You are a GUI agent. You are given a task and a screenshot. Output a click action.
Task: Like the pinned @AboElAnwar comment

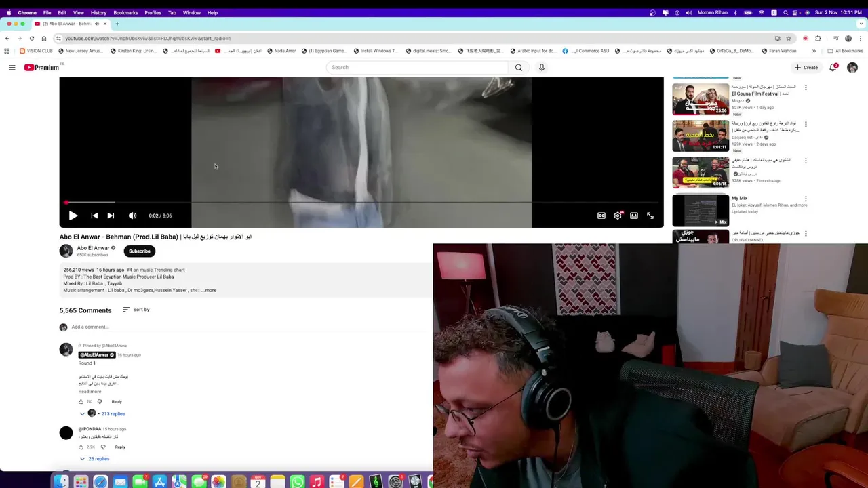pos(81,401)
